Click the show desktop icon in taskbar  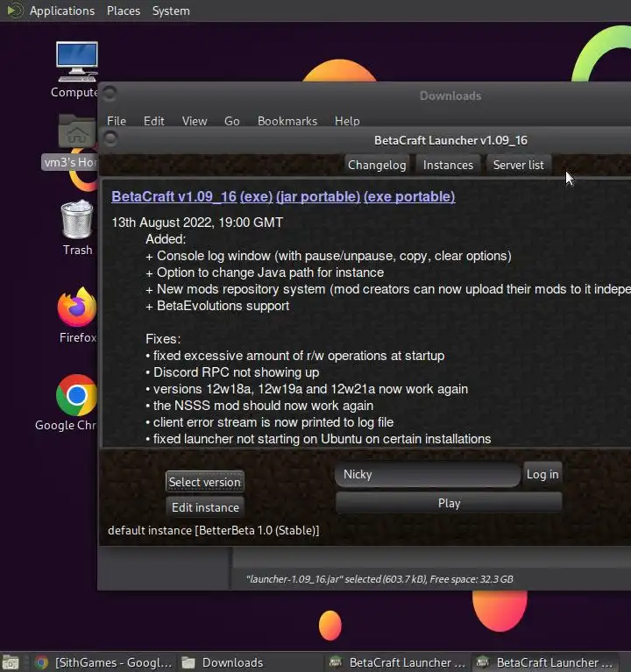(x=11, y=662)
